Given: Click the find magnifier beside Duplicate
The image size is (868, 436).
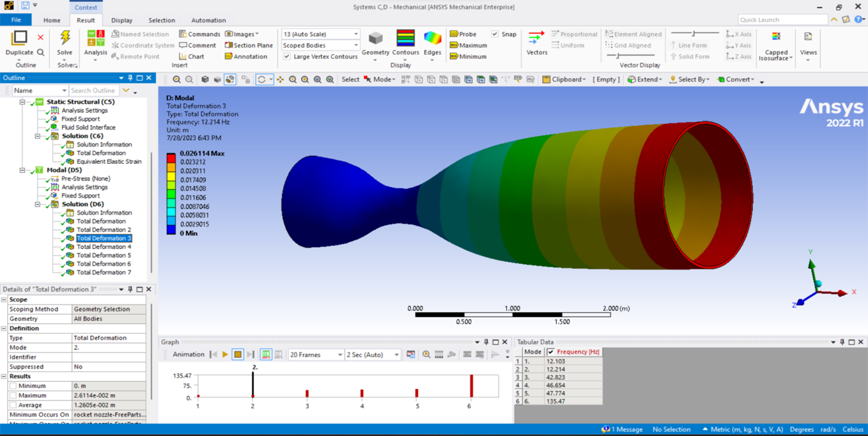Looking at the screenshot, I should click(41, 52).
